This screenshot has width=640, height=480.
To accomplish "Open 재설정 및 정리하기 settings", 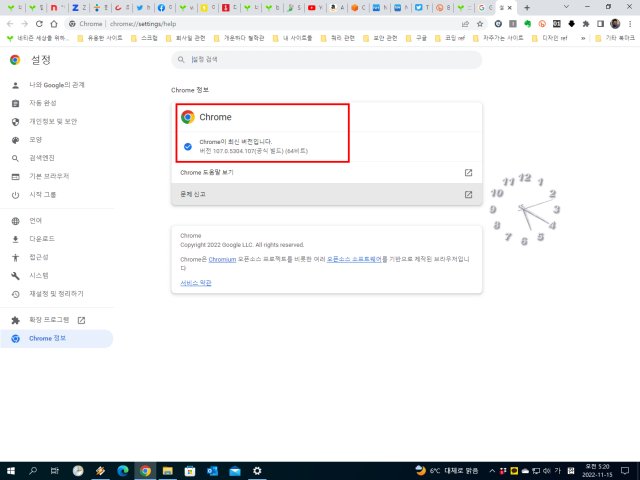I will click(x=57, y=294).
